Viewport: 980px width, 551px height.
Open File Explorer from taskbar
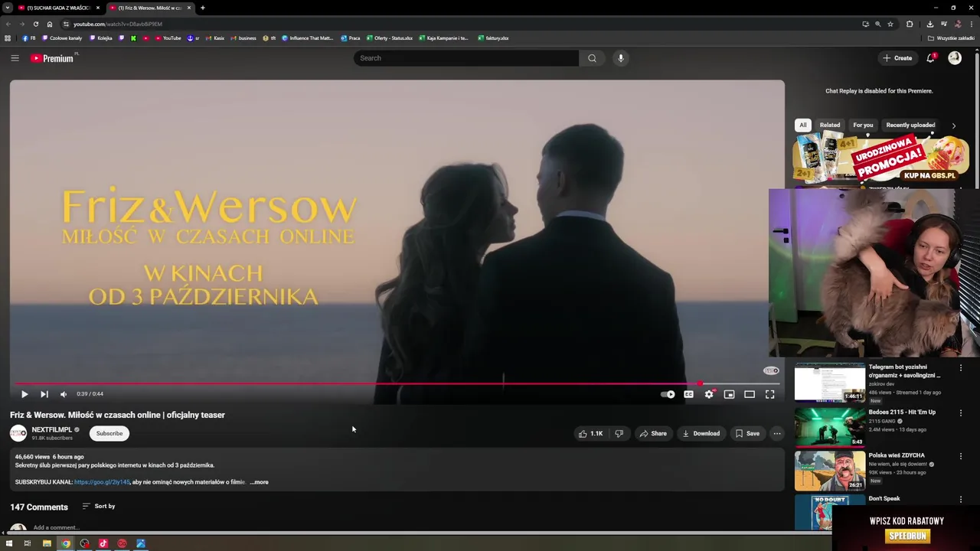(47, 543)
